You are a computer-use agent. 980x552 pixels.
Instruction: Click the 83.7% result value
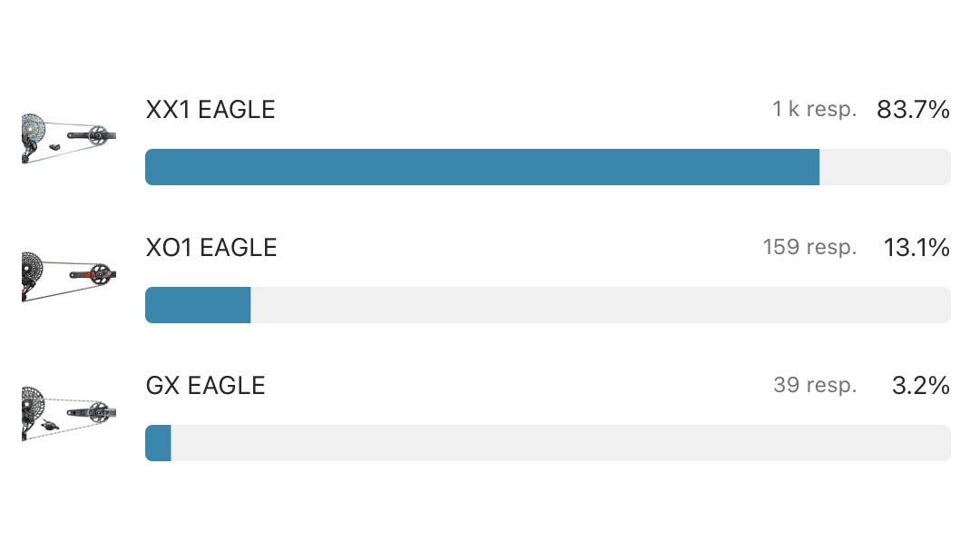click(913, 110)
